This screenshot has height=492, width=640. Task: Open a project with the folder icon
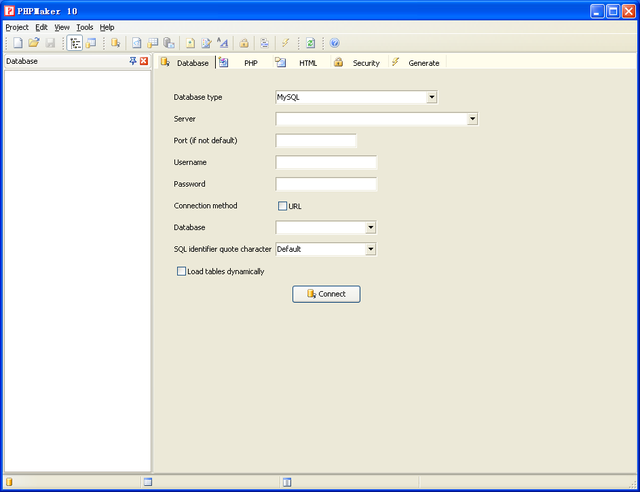(x=33, y=43)
